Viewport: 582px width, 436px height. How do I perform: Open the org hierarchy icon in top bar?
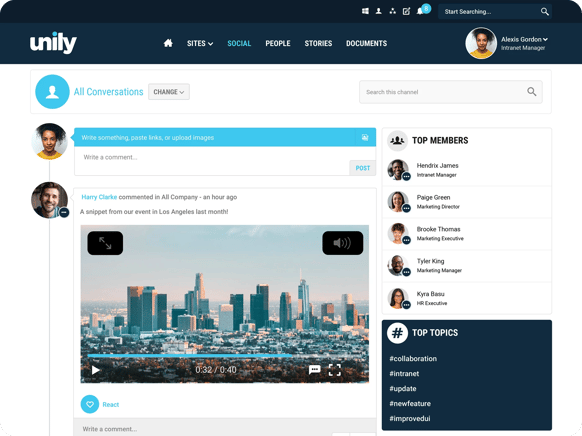pos(392,12)
